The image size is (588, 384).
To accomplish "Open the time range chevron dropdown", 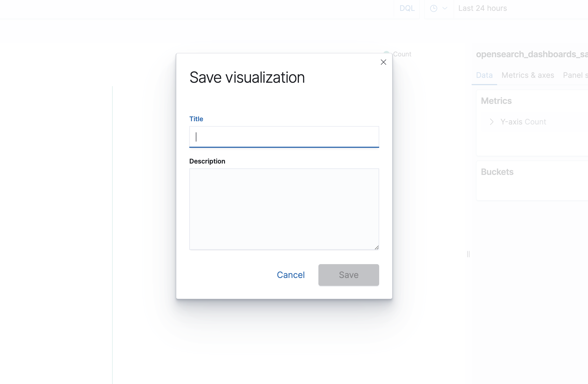I will (445, 8).
